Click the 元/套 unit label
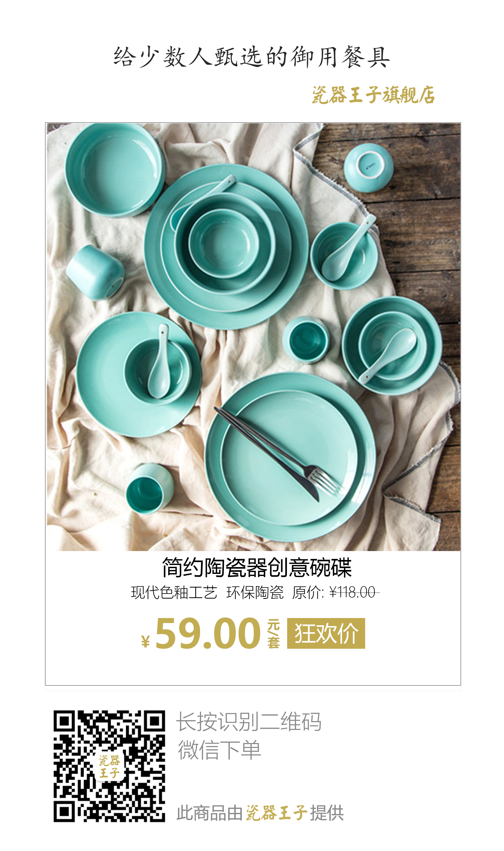504x851 pixels. [274, 634]
